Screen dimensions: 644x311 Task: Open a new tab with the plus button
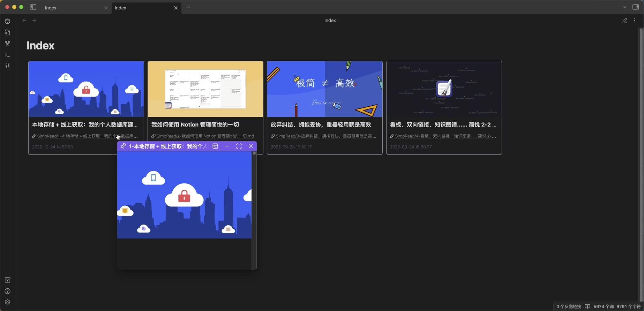point(188,7)
